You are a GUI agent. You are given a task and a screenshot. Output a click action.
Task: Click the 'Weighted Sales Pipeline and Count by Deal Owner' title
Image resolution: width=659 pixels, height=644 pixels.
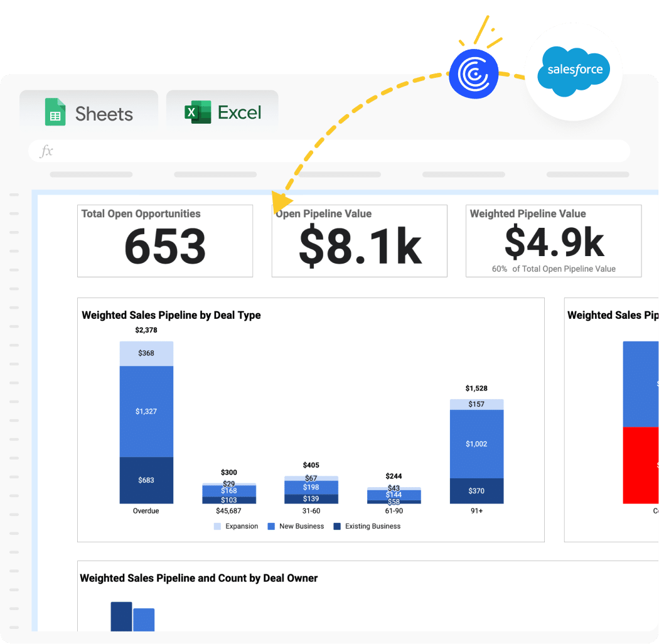pos(199,578)
